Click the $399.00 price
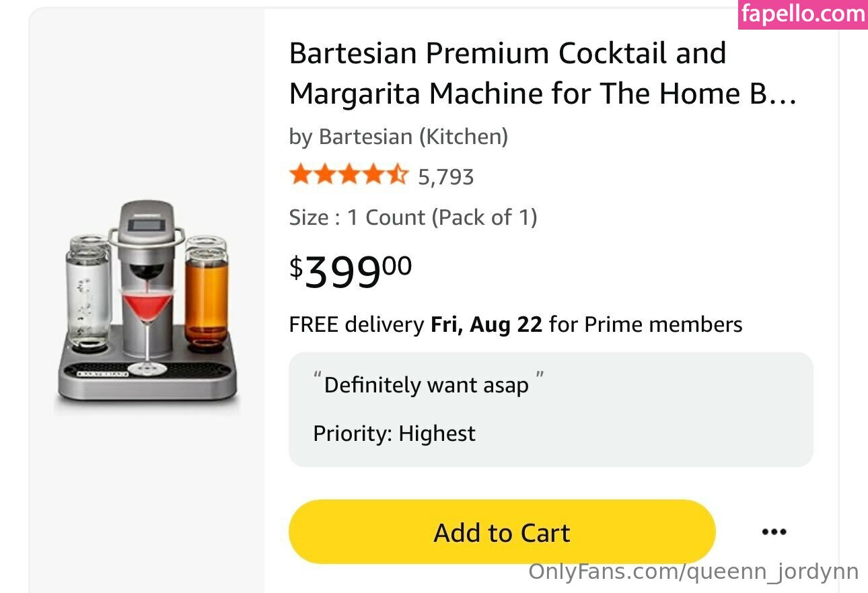The image size is (868, 593). point(351,271)
